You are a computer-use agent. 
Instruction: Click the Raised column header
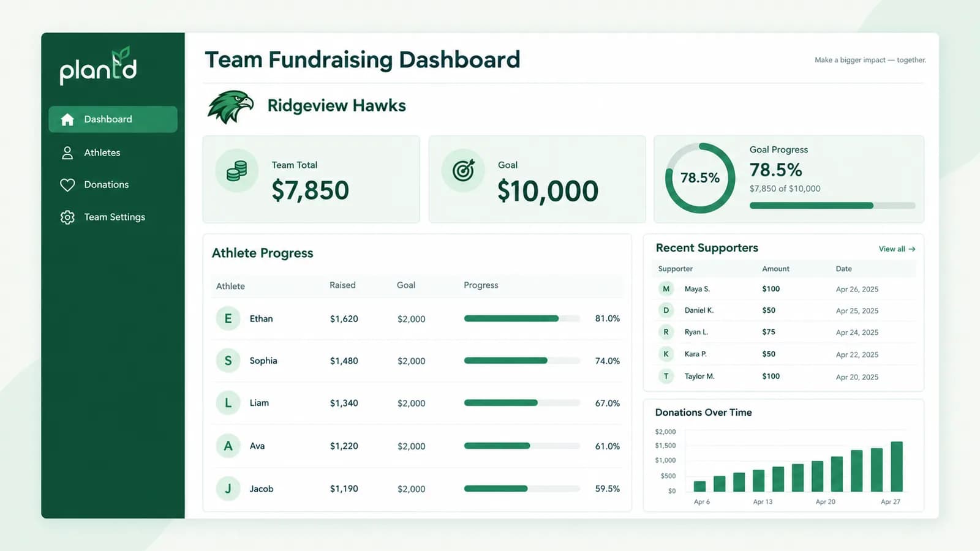pyautogui.click(x=342, y=285)
